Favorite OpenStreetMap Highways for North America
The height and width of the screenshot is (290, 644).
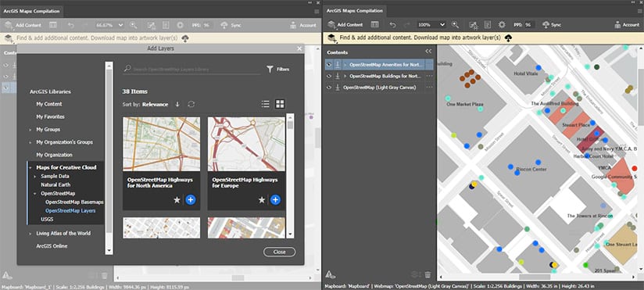[177, 200]
